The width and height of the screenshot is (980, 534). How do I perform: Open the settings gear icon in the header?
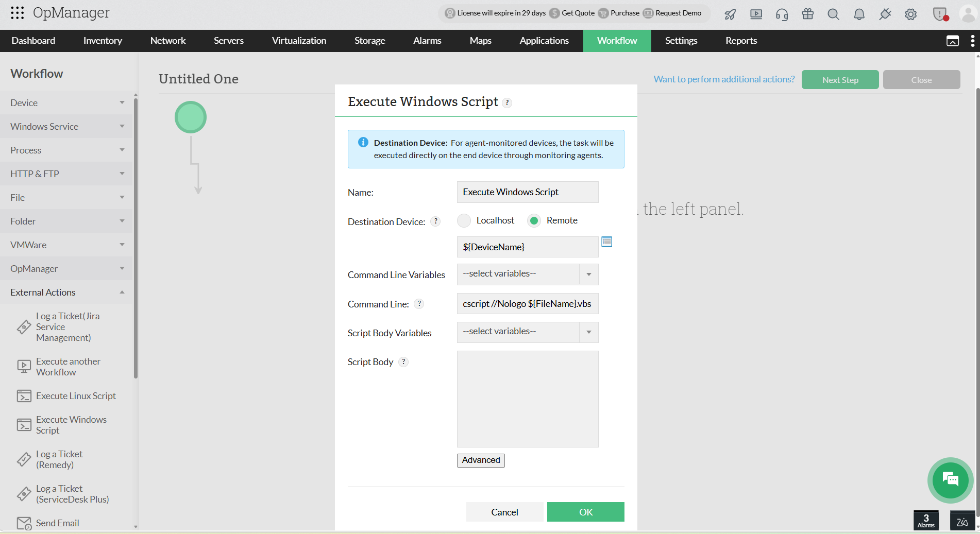click(x=910, y=14)
